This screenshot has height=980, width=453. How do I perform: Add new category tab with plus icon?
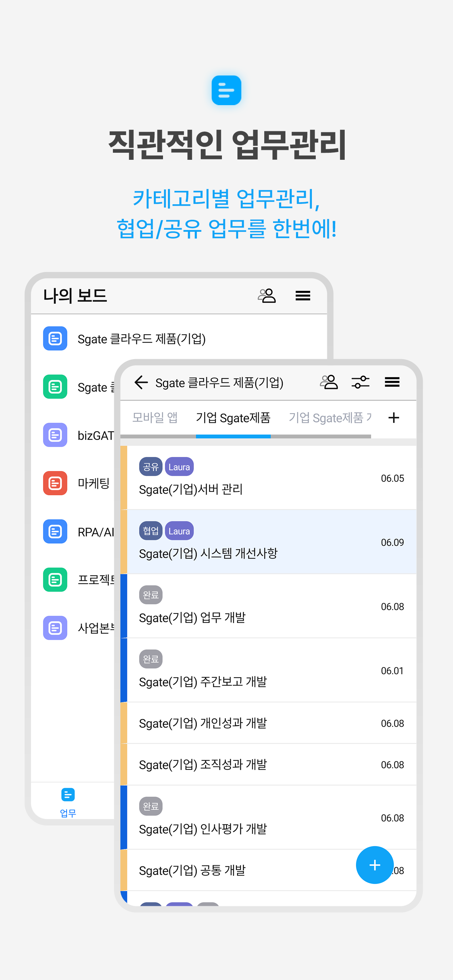coord(394,418)
